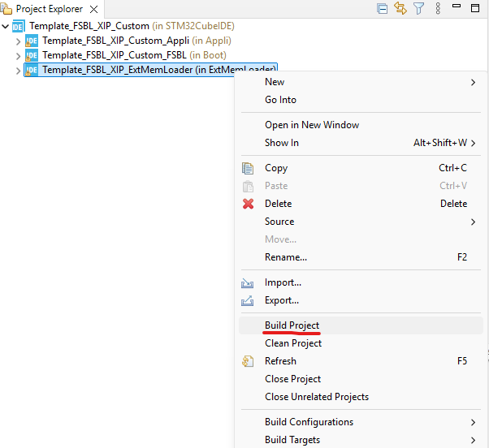Open Build Targets entry
Screen dimensions: 489x448
click(x=361, y=440)
